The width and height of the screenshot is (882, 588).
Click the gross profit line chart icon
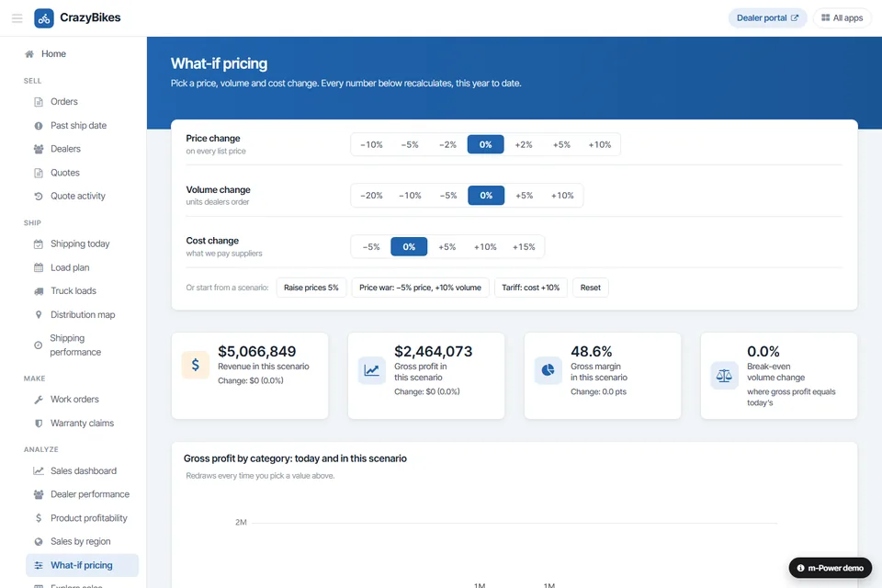372,370
